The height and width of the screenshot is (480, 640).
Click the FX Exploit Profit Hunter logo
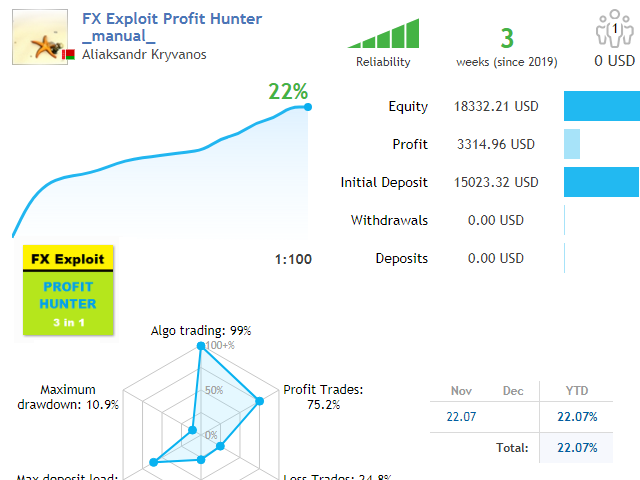pos(68,290)
